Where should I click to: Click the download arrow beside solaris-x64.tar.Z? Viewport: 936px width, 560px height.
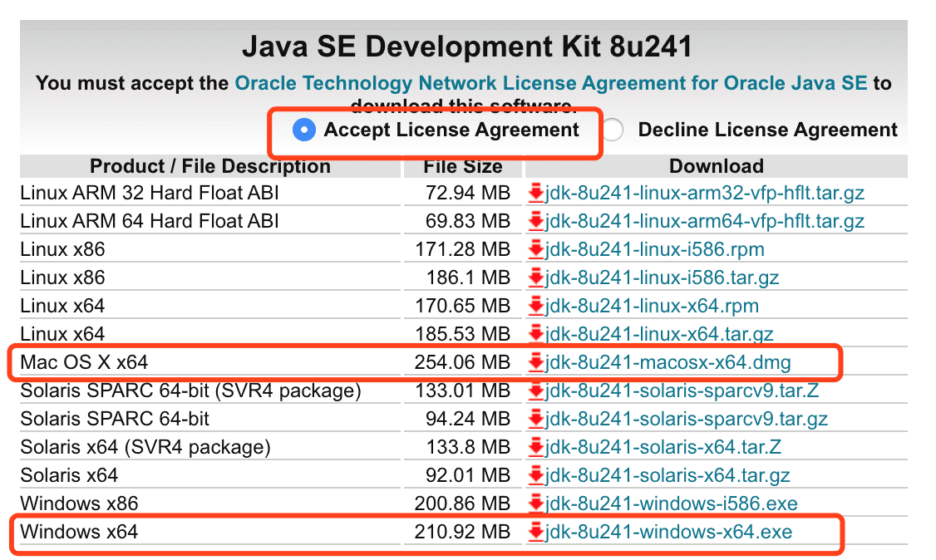(535, 447)
